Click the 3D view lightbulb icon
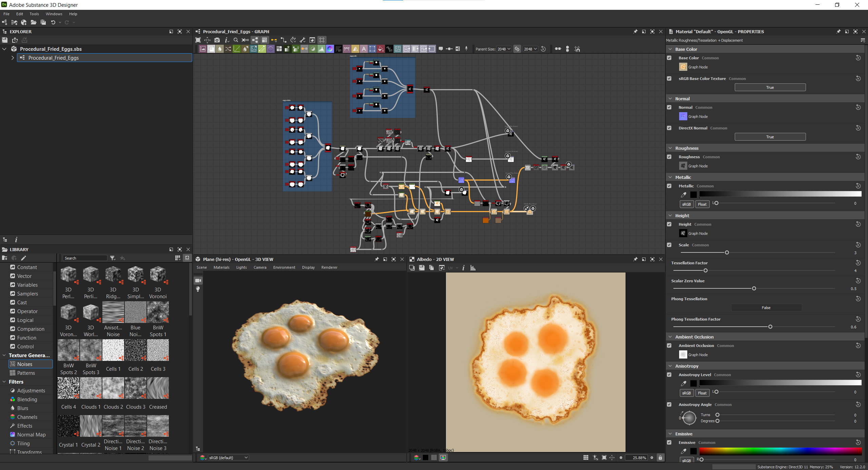The height and width of the screenshot is (470, 868). pos(198,289)
